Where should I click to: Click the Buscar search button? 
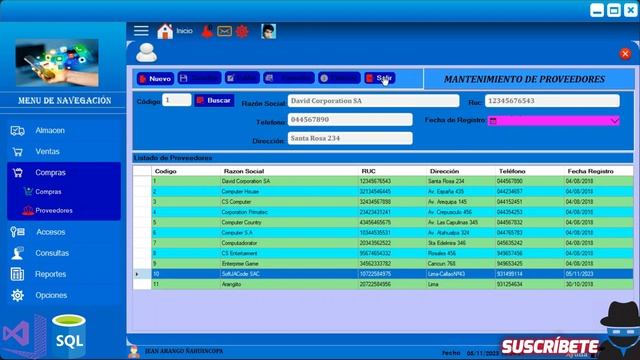[214, 100]
